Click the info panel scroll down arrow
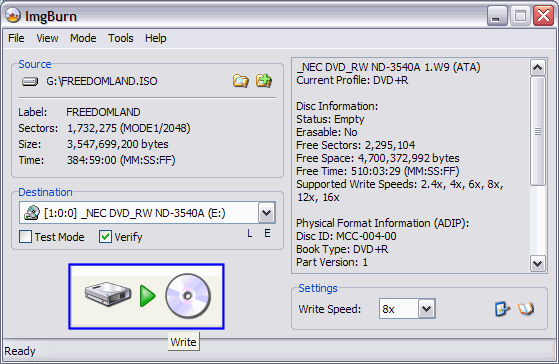This screenshot has width=559, height=364. pos(538,263)
